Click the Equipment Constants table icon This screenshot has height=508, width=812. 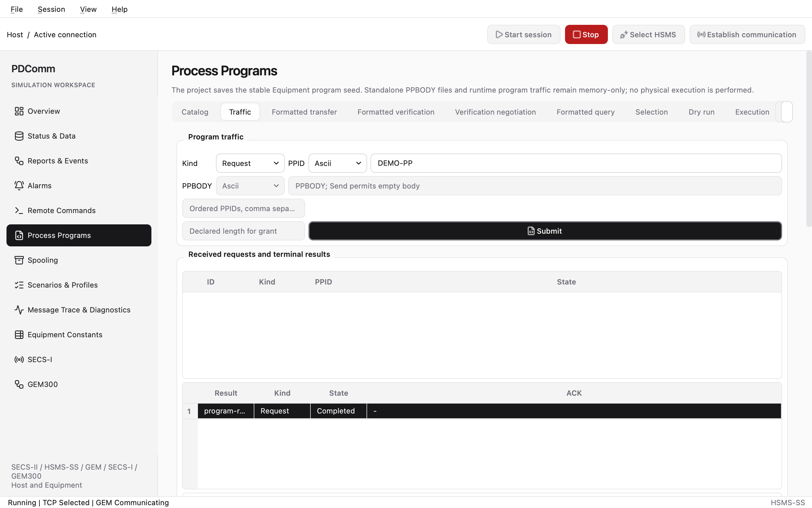tap(19, 335)
